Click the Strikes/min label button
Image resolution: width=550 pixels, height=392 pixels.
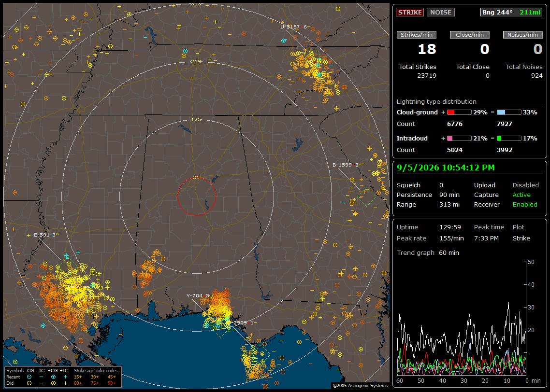417,35
